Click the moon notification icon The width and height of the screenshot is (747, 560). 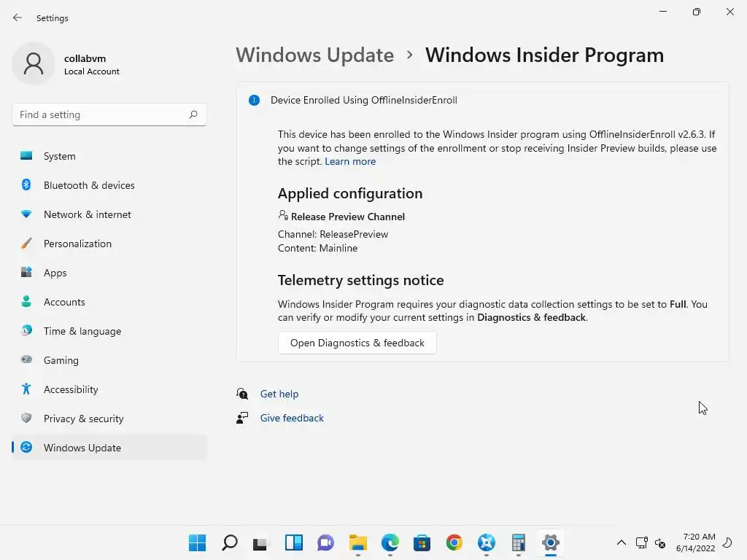pyautogui.click(x=727, y=542)
